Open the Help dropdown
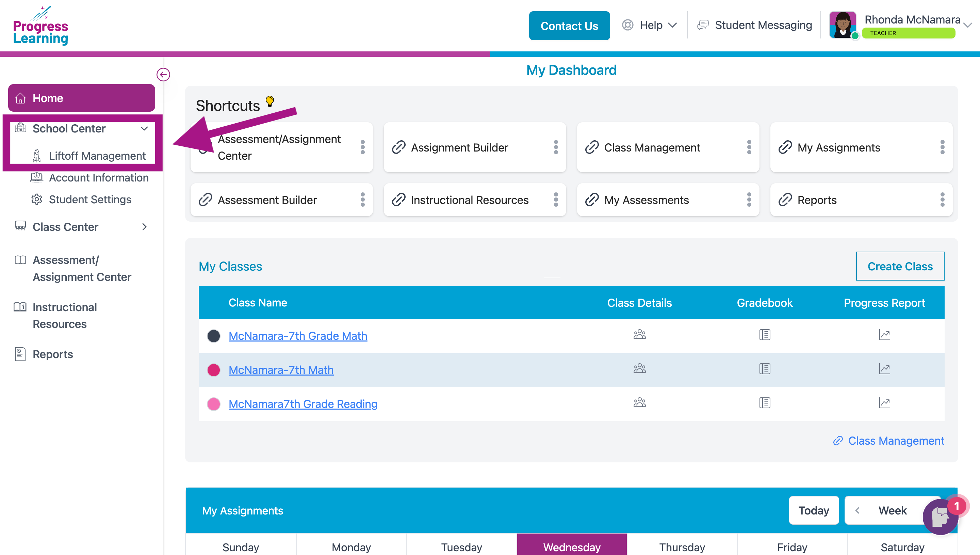This screenshot has height=555, width=980. [650, 25]
